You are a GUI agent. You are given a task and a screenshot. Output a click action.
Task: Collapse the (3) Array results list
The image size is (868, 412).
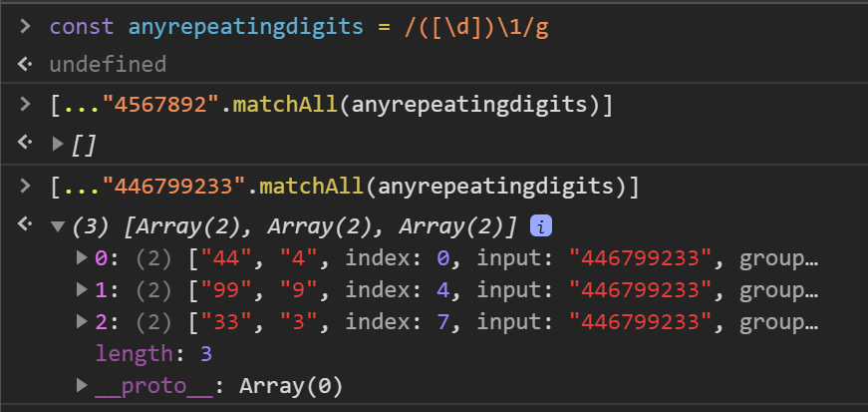pyautogui.click(x=58, y=226)
